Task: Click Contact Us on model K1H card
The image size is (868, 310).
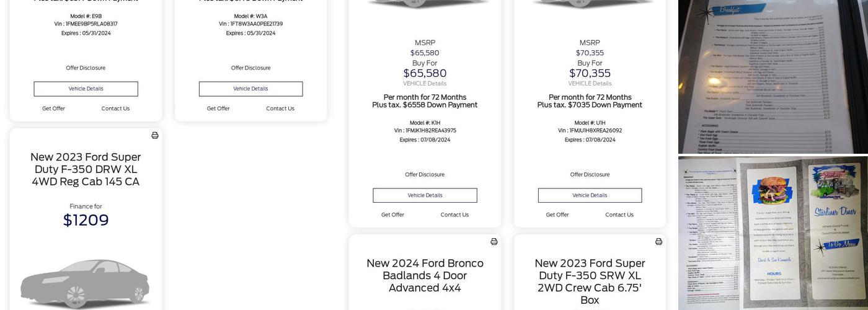Action: tap(454, 215)
